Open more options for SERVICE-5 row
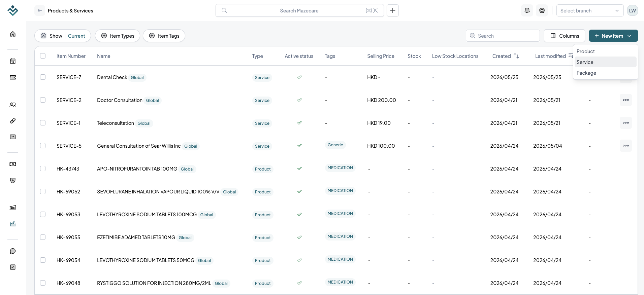The image size is (644, 295). [626, 146]
